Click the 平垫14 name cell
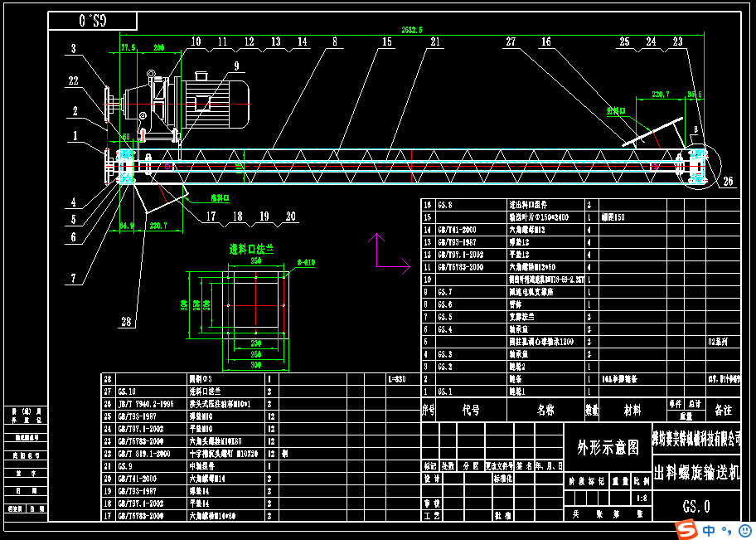 pyautogui.click(x=199, y=504)
